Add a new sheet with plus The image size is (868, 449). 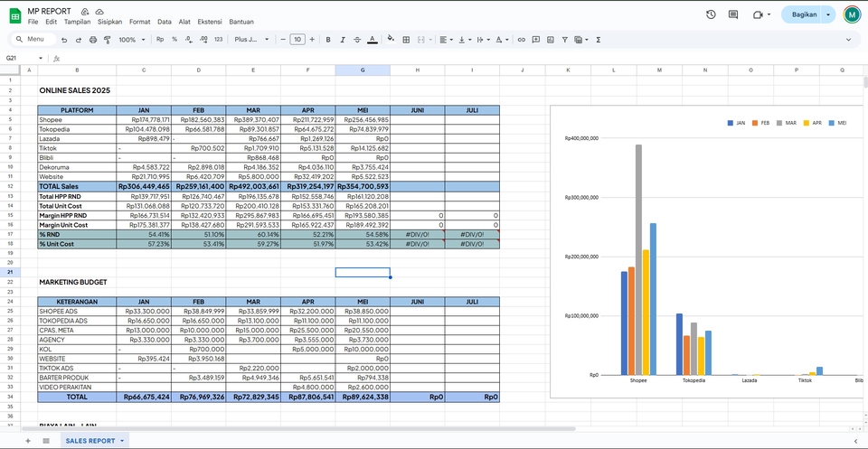tap(28, 441)
